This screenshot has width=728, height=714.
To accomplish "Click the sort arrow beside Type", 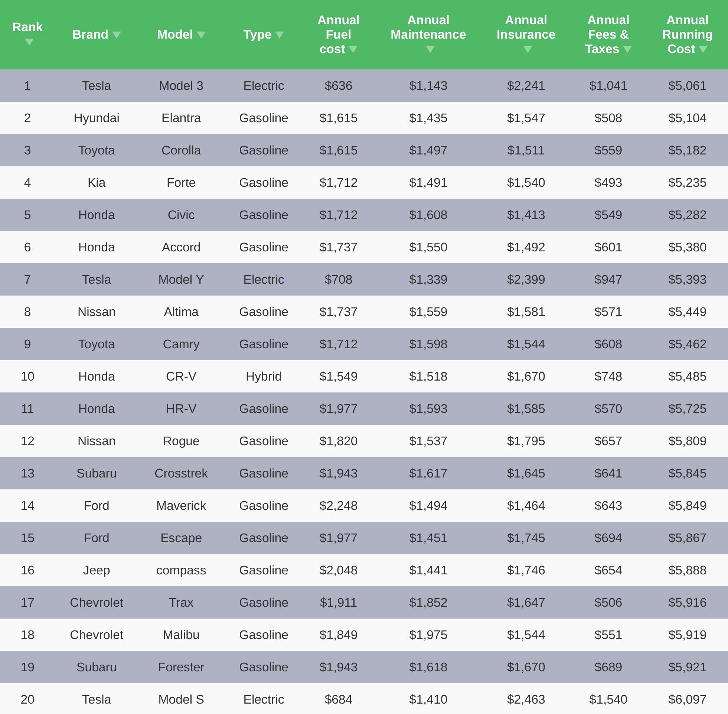I will 280,35.
